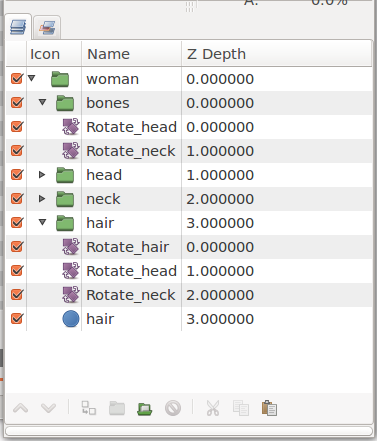The image size is (377, 441).
Task: Click the delete layer button
Action: click(x=173, y=408)
